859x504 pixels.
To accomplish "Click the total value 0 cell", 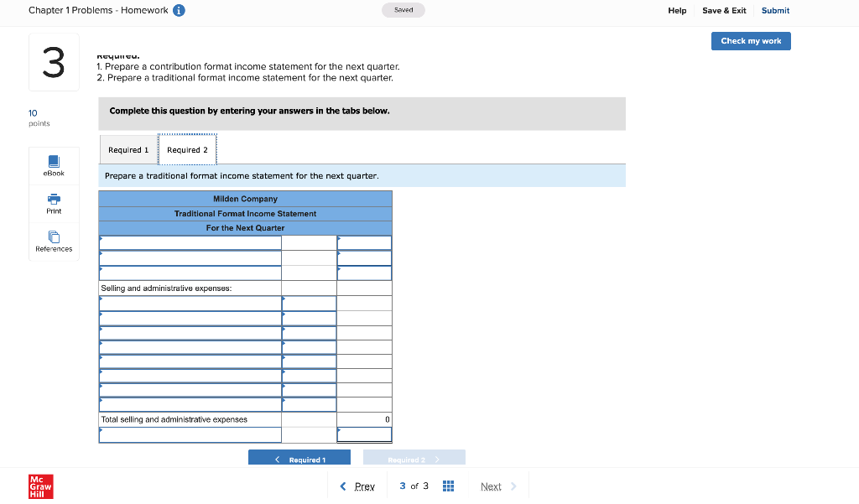I will tap(364, 419).
